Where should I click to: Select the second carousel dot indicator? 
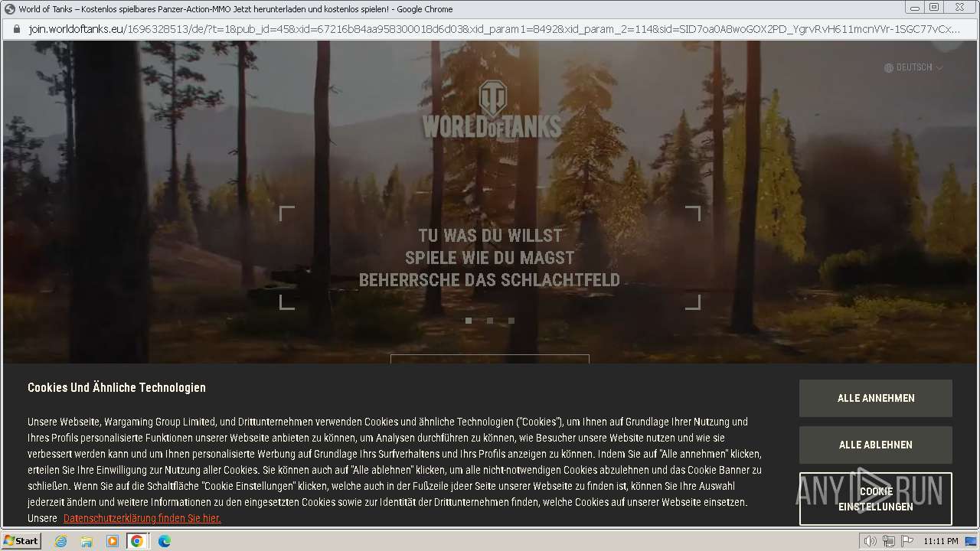point(490,321)
